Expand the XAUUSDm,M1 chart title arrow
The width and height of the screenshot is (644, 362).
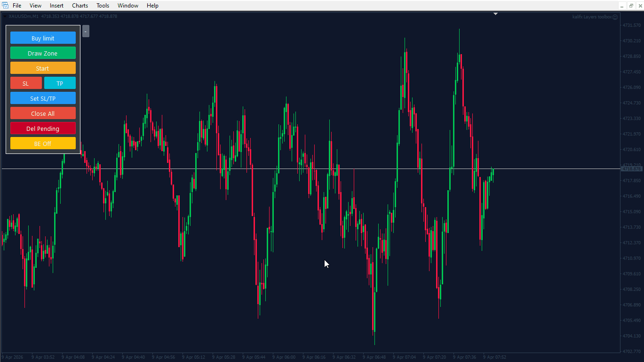coord(5,16)
